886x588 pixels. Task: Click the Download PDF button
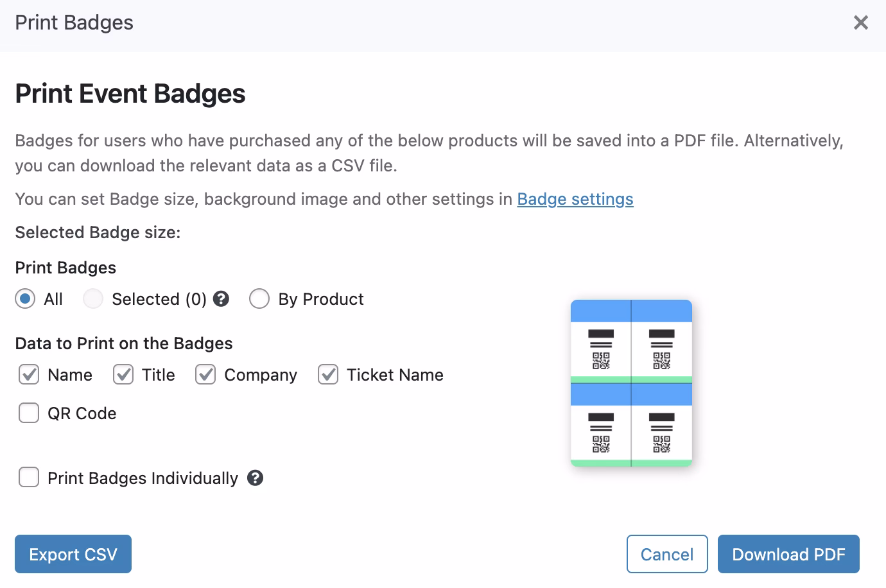coord(788,554)
